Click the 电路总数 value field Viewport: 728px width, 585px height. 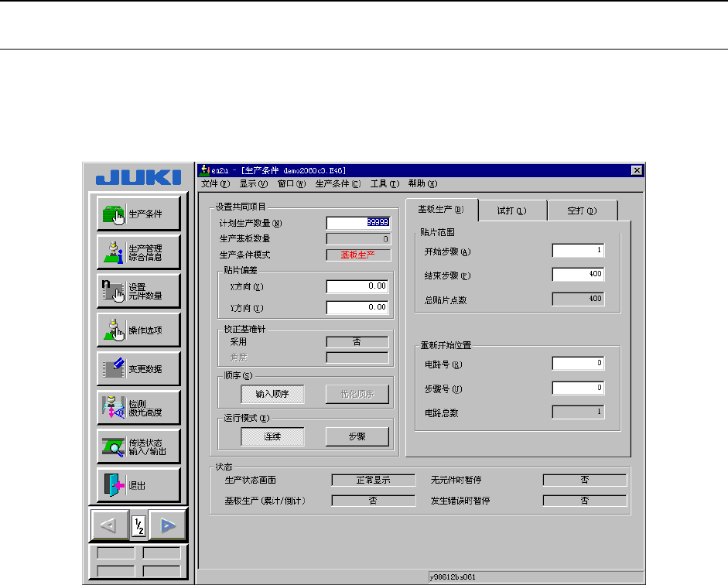coord(578,412)
